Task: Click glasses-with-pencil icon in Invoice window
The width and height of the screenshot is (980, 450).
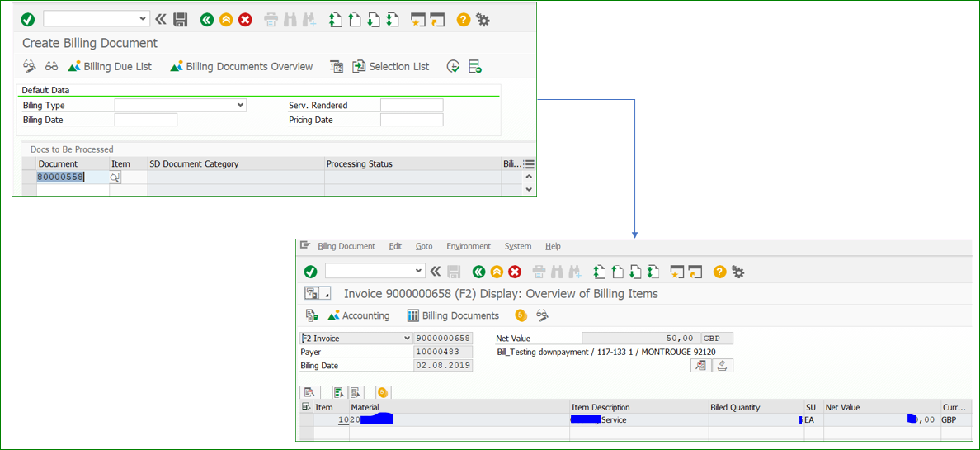Action: (543, 315)
